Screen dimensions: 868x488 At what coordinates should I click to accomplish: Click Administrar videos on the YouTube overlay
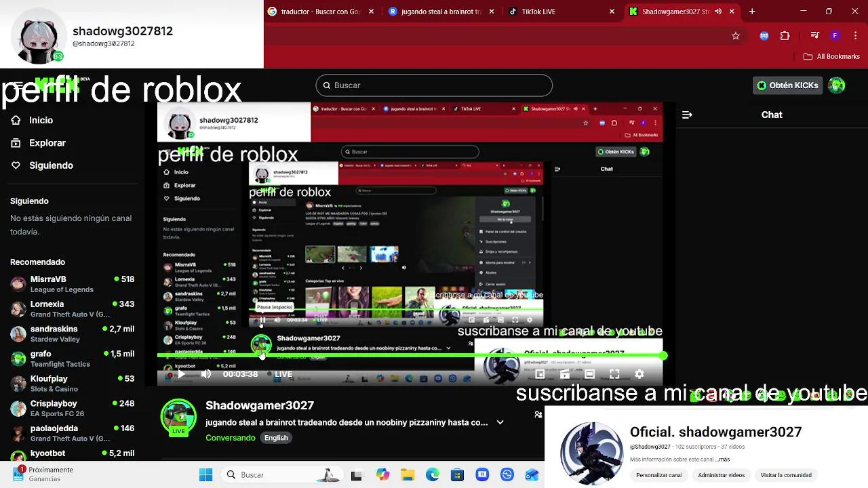pos(722,475)
